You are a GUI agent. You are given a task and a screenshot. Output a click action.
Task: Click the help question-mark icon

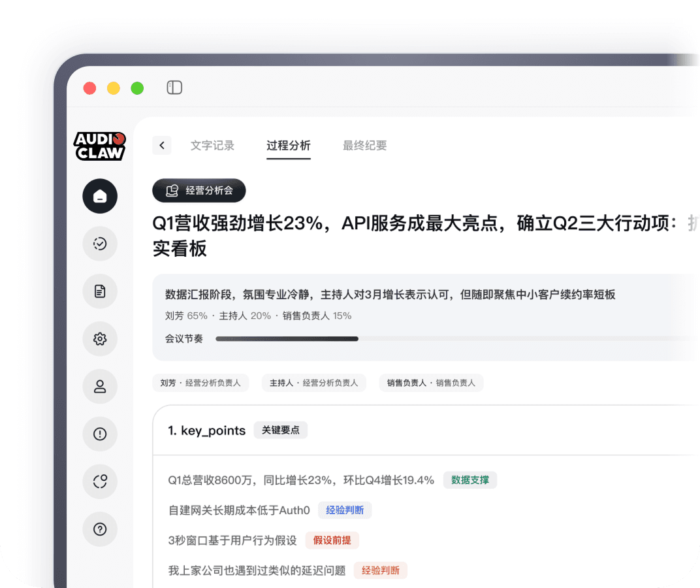click(99, 529)
